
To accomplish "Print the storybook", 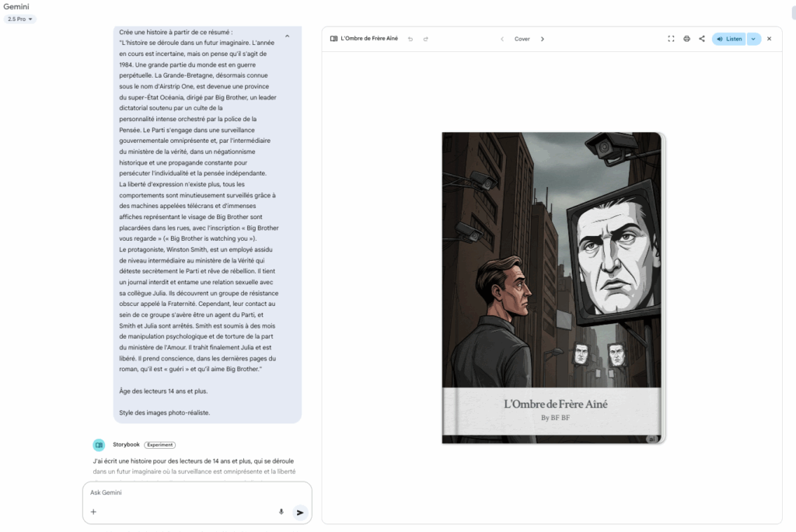I will (686, 38).
